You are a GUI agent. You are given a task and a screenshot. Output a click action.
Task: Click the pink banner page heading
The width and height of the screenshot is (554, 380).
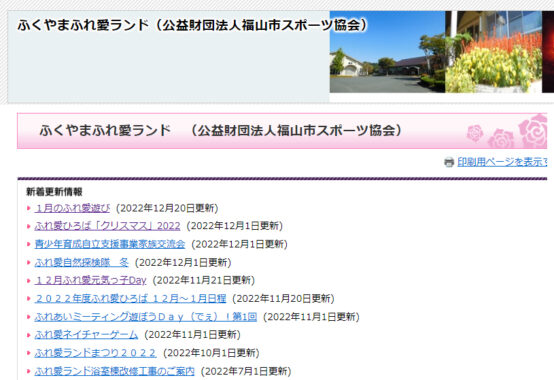pyautogui.click(x=221, y=130)
